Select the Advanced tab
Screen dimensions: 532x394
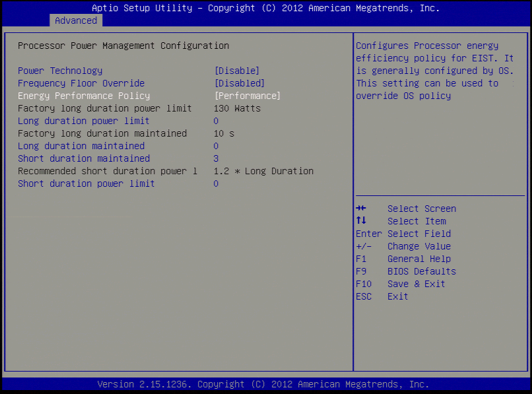pos(76,20)
